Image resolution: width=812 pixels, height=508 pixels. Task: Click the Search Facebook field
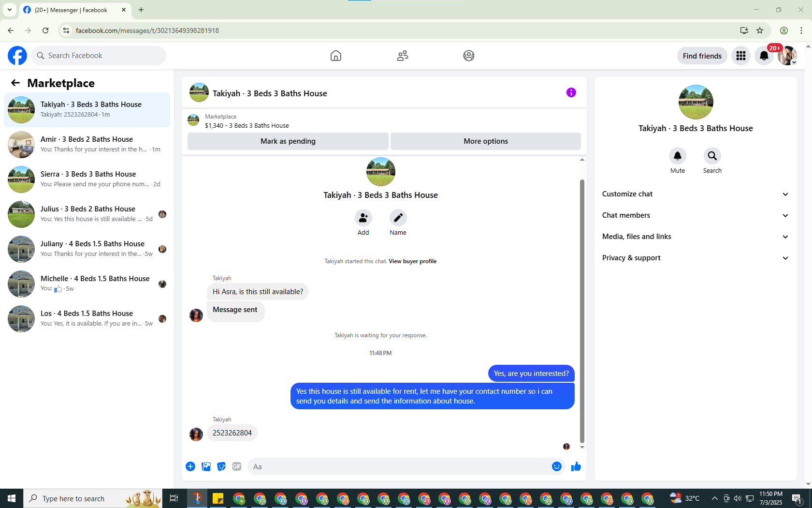pos(99,56)
